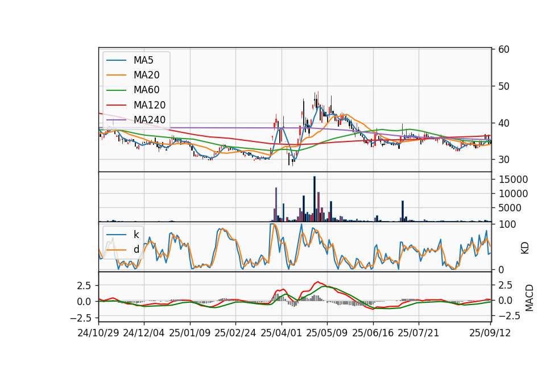Click the left MACD axis value −2.5

81,318
